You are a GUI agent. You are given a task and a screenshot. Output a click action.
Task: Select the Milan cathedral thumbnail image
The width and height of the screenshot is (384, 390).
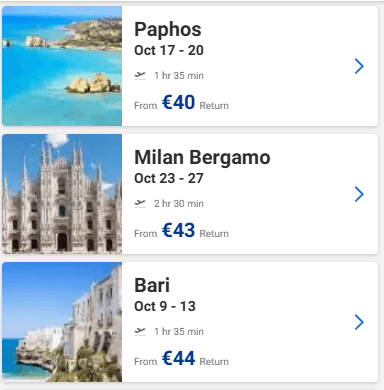pyautogui.click(x=62, y=194)
